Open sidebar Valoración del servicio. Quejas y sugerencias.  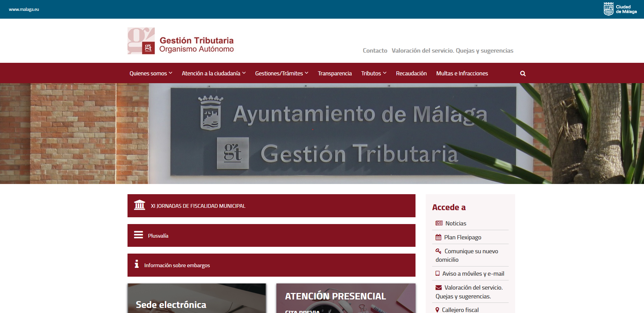click(469, 292)
